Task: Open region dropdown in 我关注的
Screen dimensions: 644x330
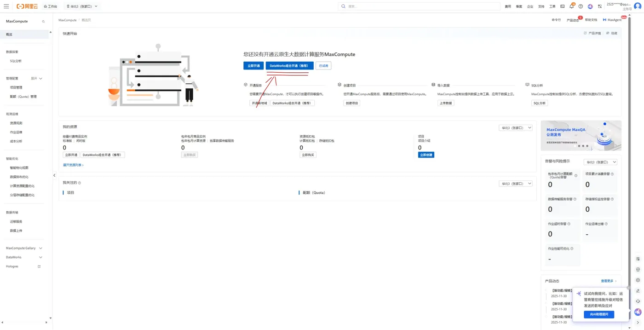Action: pos(516,184)
